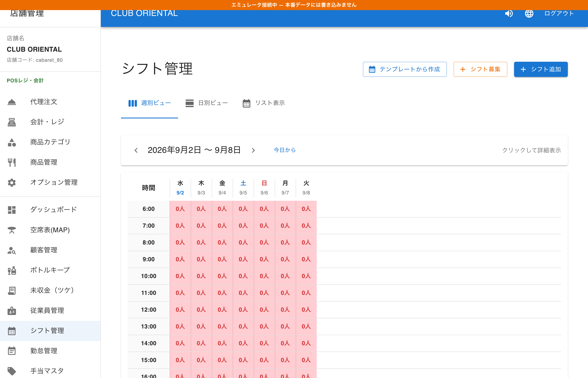Select 土 9/5 column header

coord(243,188)
